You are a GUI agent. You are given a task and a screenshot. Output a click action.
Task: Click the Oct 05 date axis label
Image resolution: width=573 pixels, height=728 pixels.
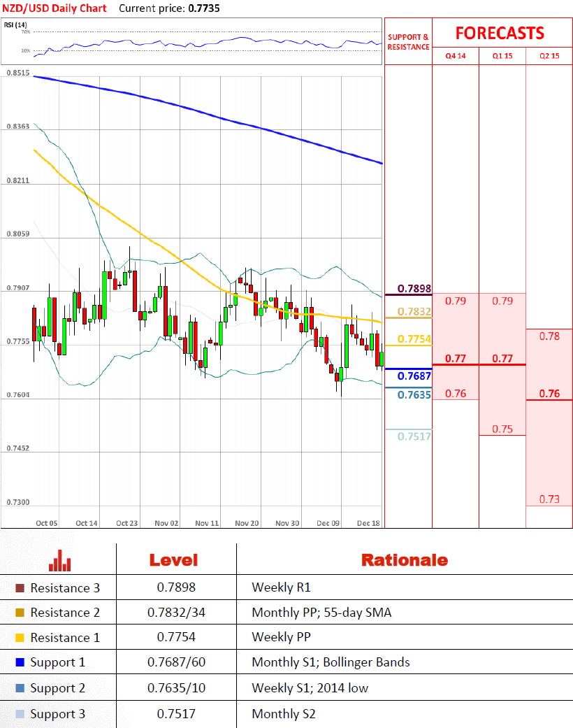point(47,523)
